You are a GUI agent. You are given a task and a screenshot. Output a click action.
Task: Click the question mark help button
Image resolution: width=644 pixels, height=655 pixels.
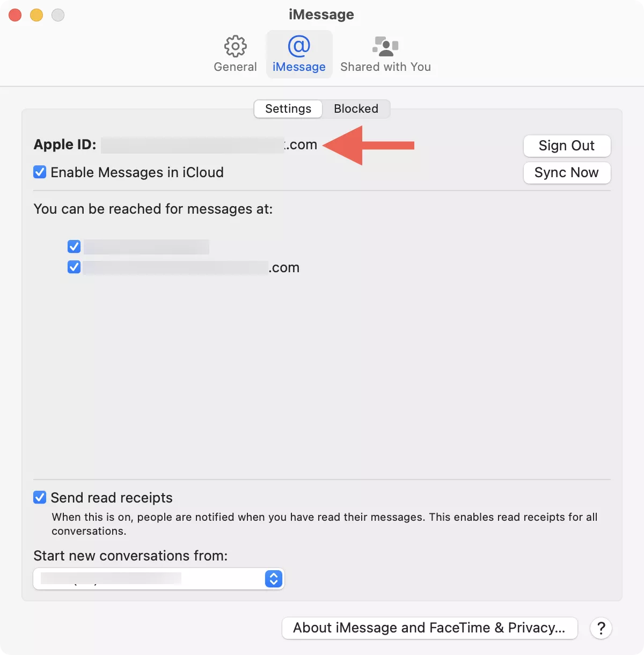[x=601, y=628]
